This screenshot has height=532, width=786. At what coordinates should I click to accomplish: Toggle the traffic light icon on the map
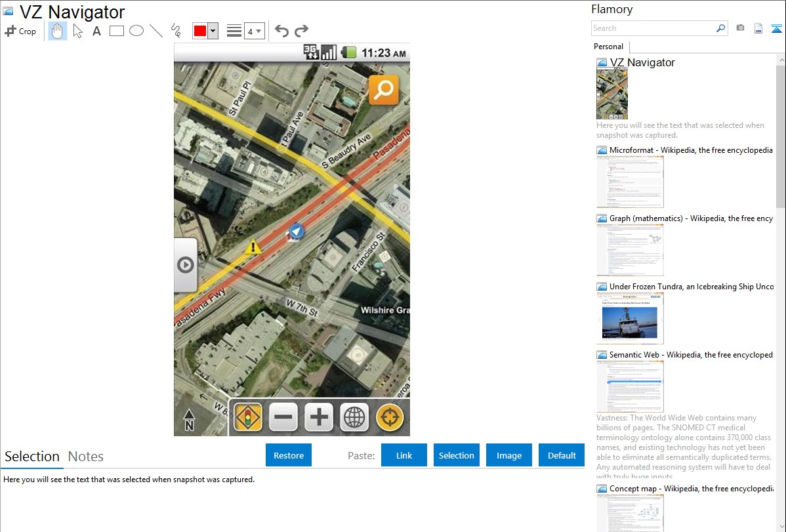click(x=248, y=417)
